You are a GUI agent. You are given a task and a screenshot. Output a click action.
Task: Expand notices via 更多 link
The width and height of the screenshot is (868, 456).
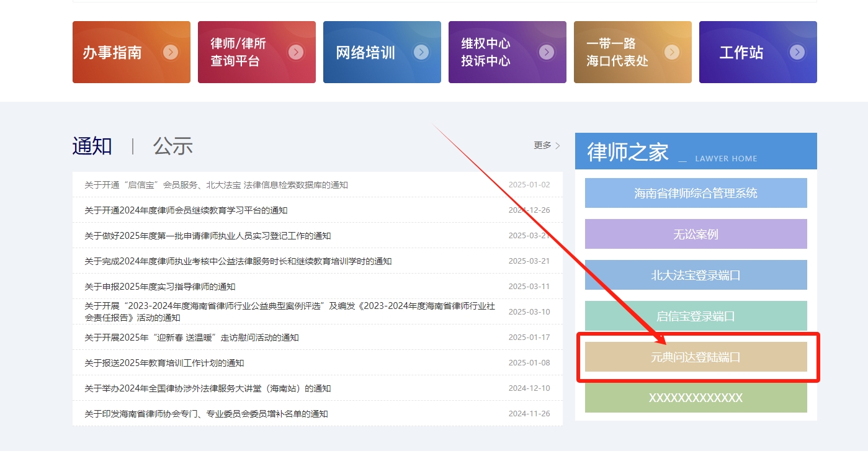(x=547, y=145)
